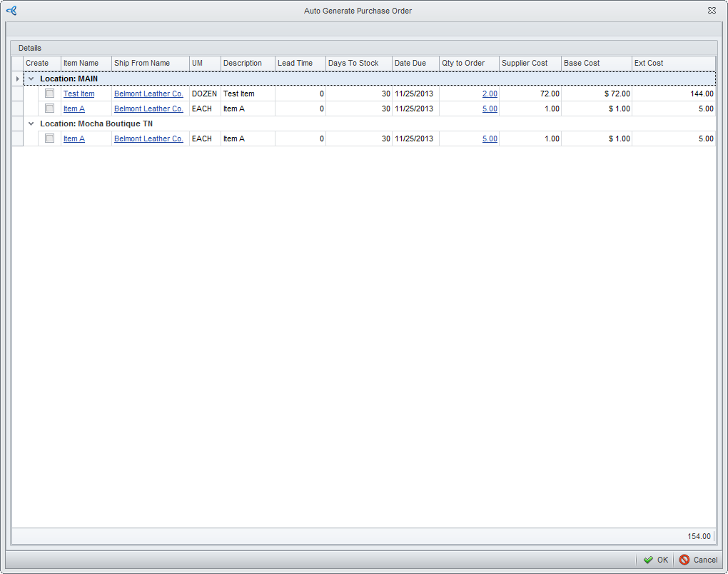Select the Details tab
The height and width of the screenshot is (574, 728).
(30, 48)
